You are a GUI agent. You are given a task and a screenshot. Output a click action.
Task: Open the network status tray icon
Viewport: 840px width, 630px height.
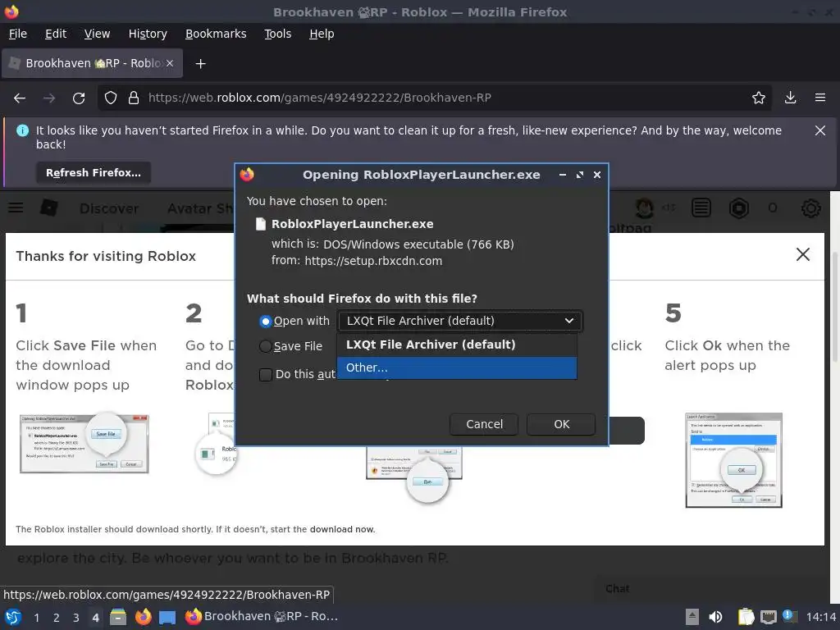coord(768,617)
